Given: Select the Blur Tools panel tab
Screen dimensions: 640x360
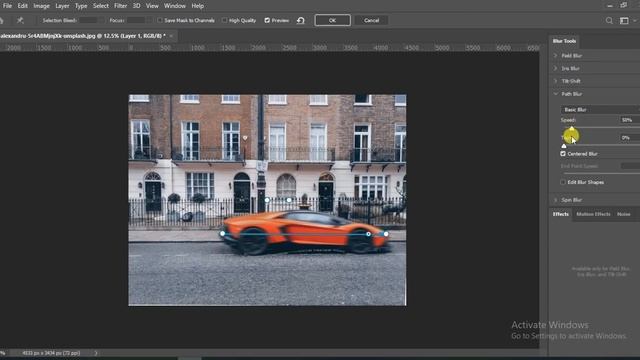Looking at the screenshot, I should (x=564, y=41).
